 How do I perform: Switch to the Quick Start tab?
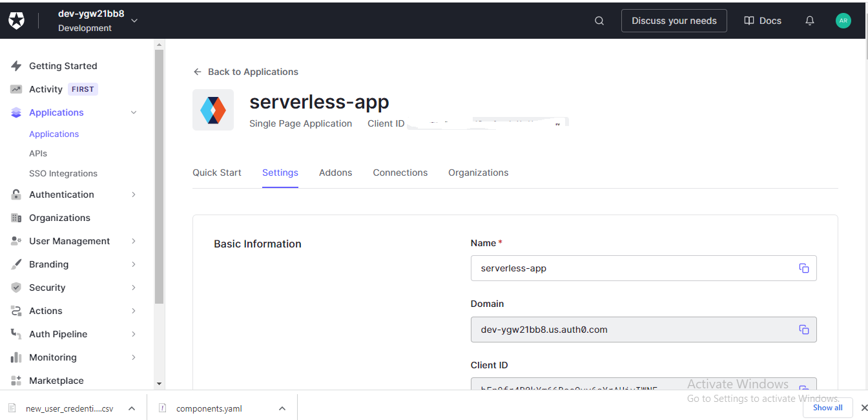click(217, 173)
